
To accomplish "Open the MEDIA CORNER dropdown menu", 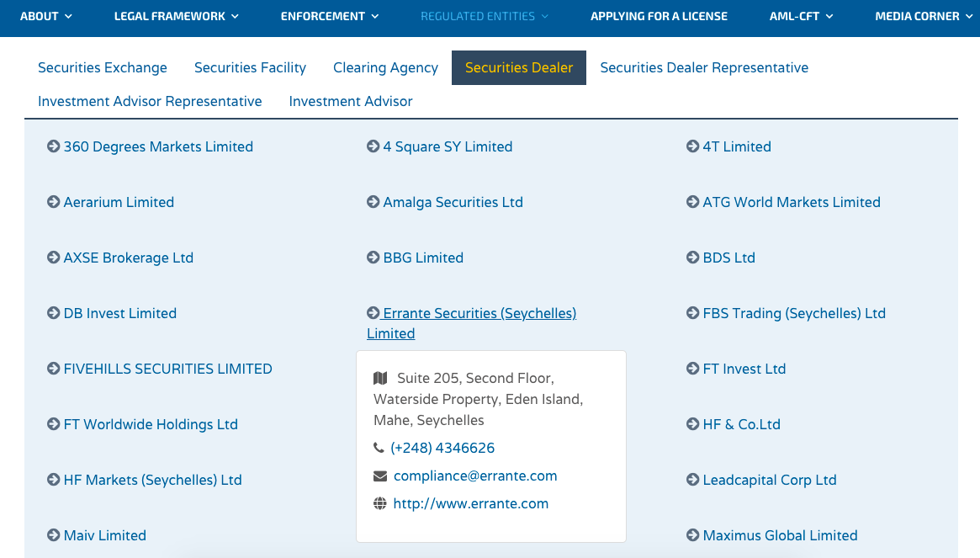I will tap(916, 15).
